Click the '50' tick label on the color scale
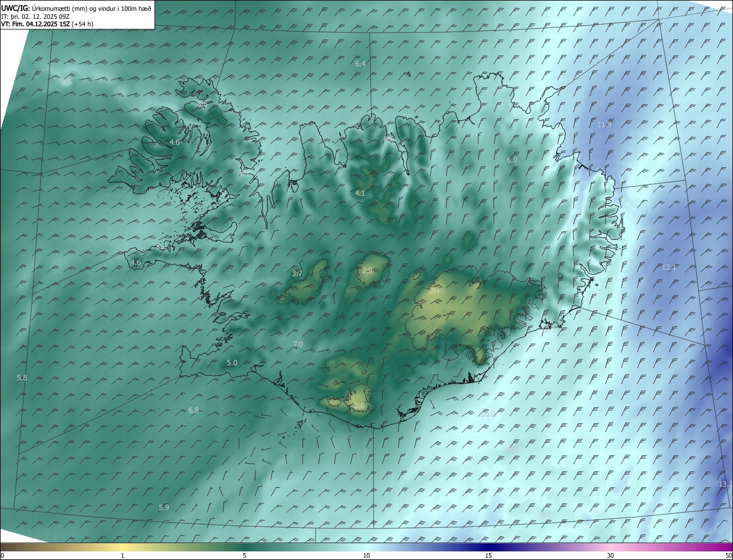This screenshot has height=560, width=733. point(728,555)
